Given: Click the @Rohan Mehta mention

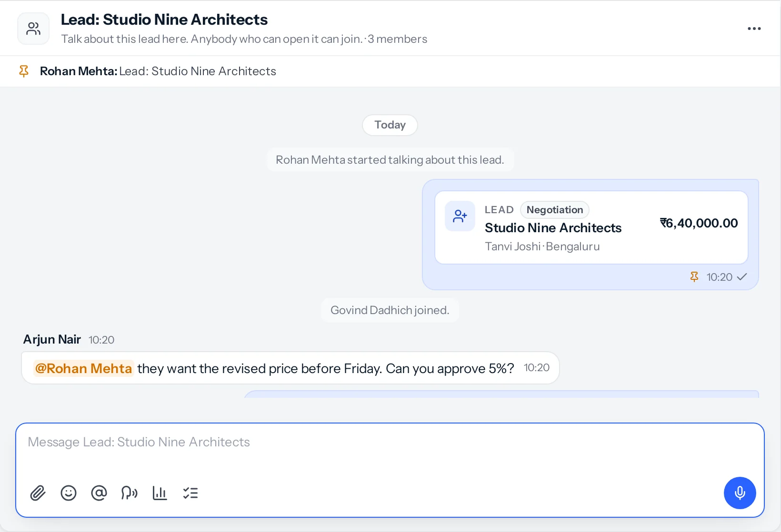Looking at the screenshot, I should pyautogui.click(x=83, y=368).
